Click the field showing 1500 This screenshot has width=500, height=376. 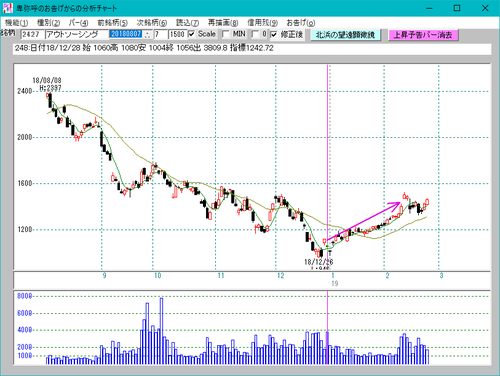pos(177,34)
